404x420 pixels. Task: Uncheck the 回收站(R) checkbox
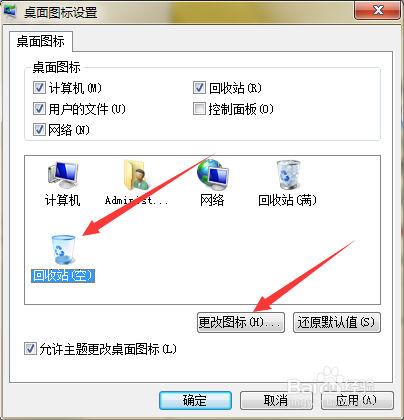tap(199, 88)
